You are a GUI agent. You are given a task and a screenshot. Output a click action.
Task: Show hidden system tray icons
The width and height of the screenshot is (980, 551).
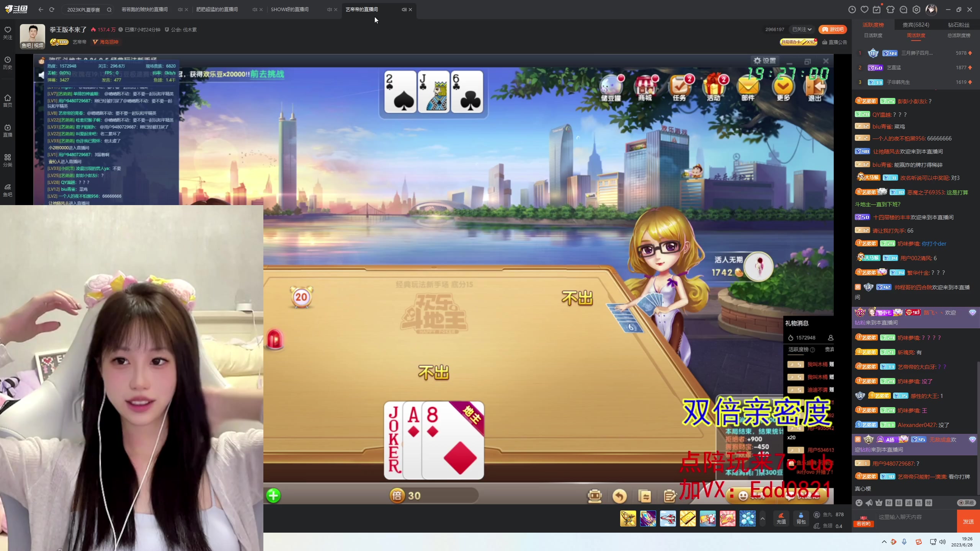(884, 541)
